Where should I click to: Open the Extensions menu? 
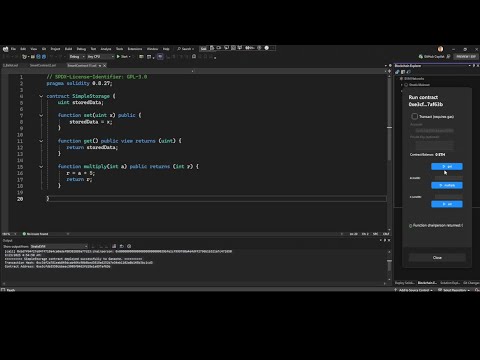pyautogui.click(x=135, y=49)
